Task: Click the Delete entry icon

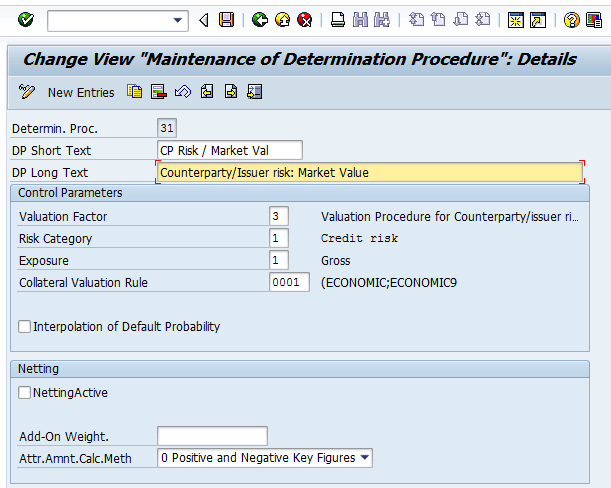Action: click(x=158, y=92)
